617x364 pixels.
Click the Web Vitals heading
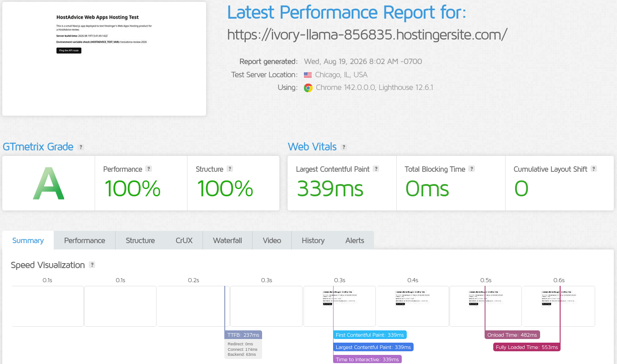coord(312,147)
